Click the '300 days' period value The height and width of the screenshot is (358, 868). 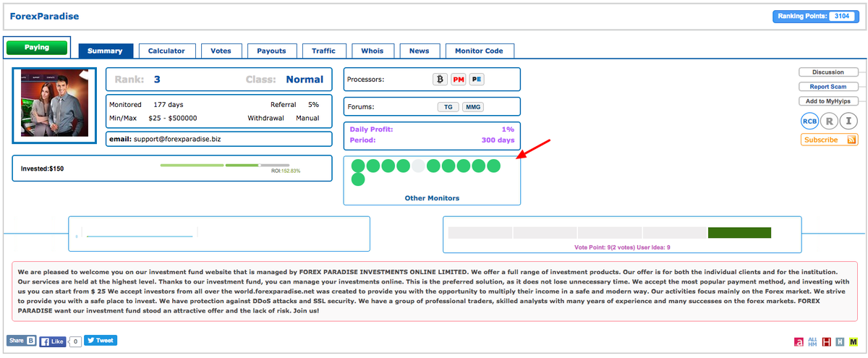coord(498,140)
